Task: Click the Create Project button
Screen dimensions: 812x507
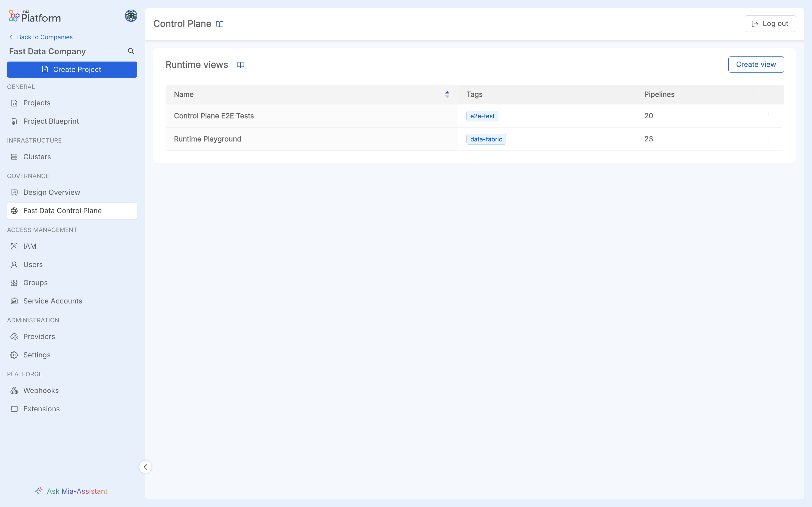Action: click(x=72, y=69)
